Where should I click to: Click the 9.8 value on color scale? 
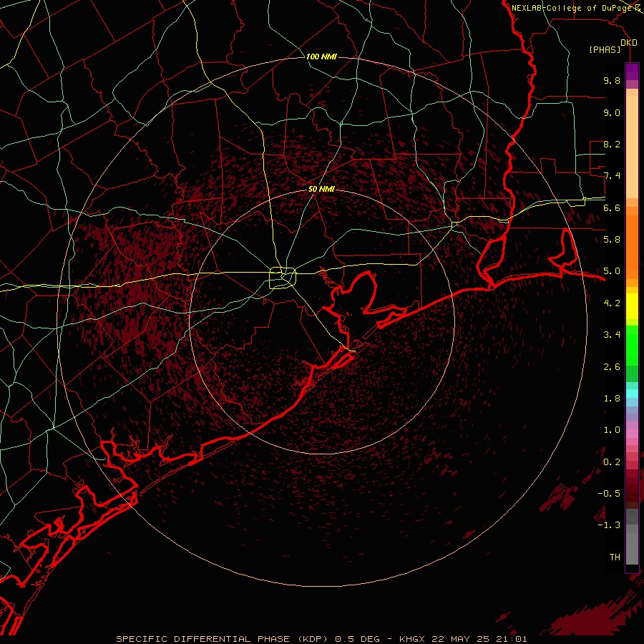612,80
